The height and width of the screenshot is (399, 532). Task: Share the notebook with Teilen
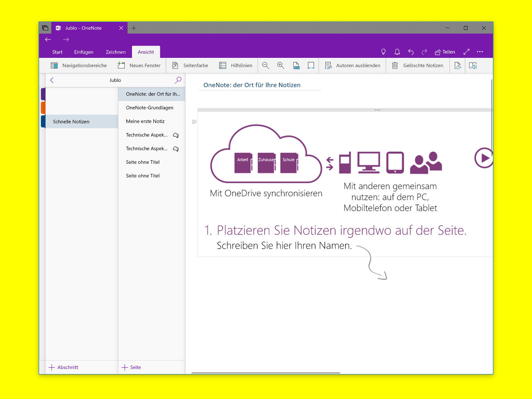click(x=445, y=52)
